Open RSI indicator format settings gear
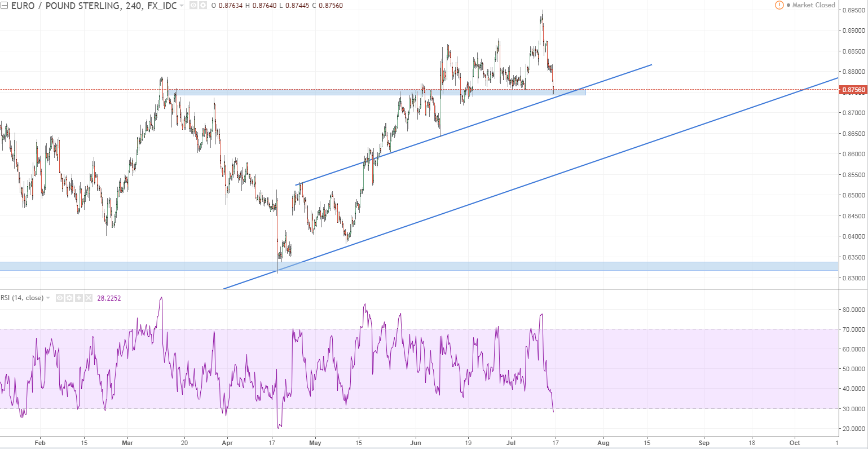This screenshot has width=868, height=449. [69, 298]
